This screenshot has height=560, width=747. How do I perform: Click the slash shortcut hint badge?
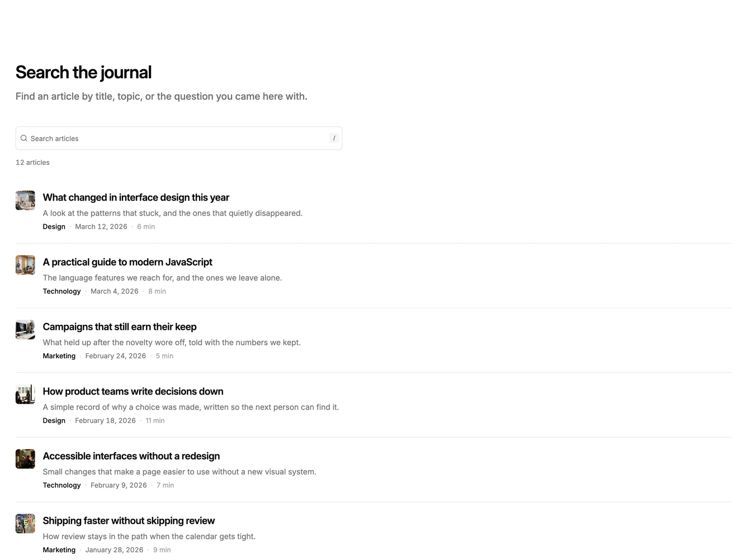(334, 138)
